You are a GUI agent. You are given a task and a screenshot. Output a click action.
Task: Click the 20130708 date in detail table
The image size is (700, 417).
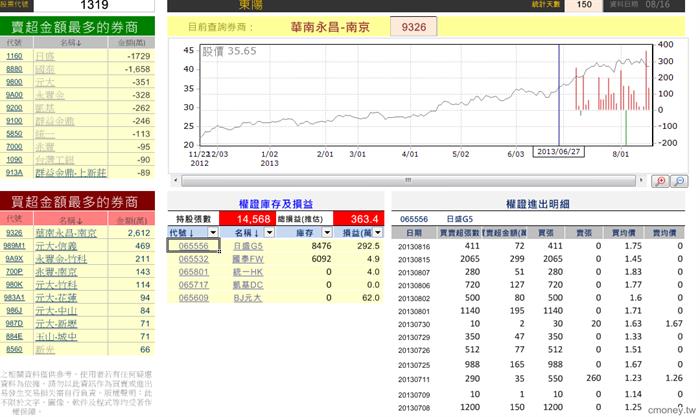(414, 408)
